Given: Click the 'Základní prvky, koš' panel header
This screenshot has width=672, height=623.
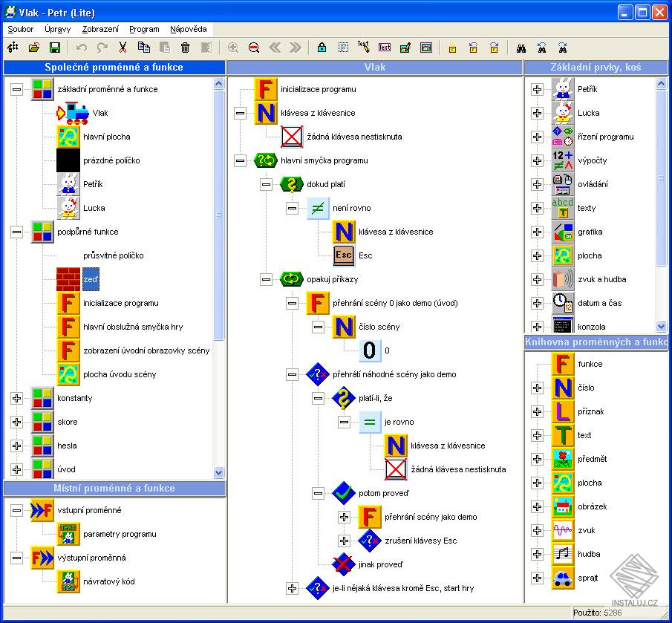Looking at the screenshot, I should click(x=596, y=68).
